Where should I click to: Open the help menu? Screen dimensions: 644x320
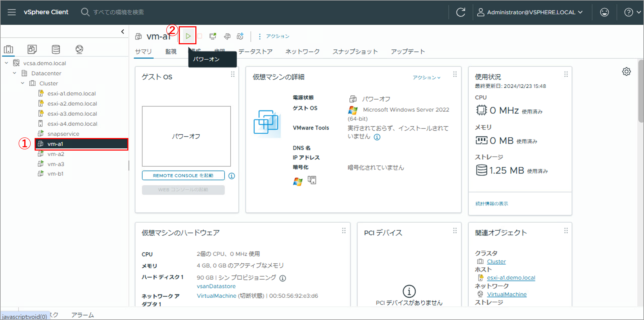633,12
